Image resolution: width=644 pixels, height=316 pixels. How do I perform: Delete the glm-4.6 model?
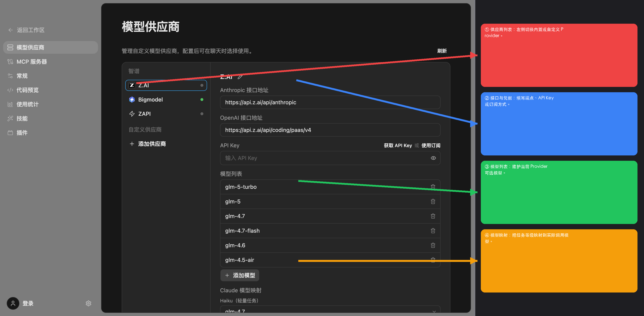433,245
